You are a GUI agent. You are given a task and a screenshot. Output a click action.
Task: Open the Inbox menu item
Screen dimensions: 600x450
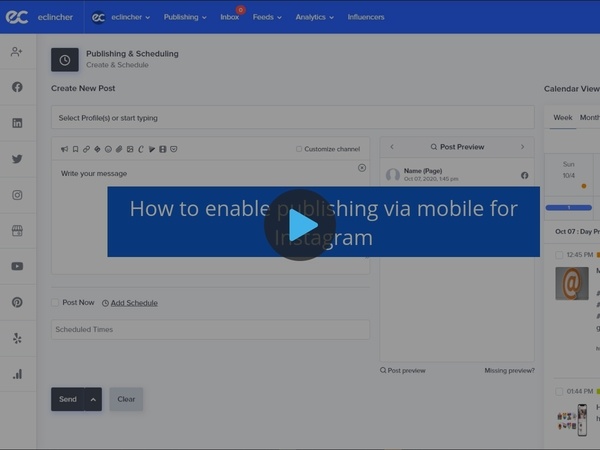(230, 17)
